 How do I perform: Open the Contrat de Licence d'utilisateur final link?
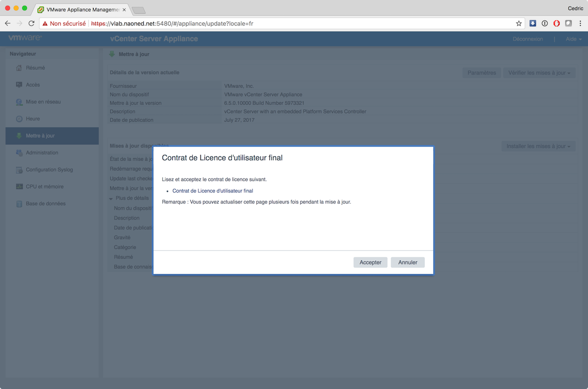pyautogui.click(x=213, y=191)
